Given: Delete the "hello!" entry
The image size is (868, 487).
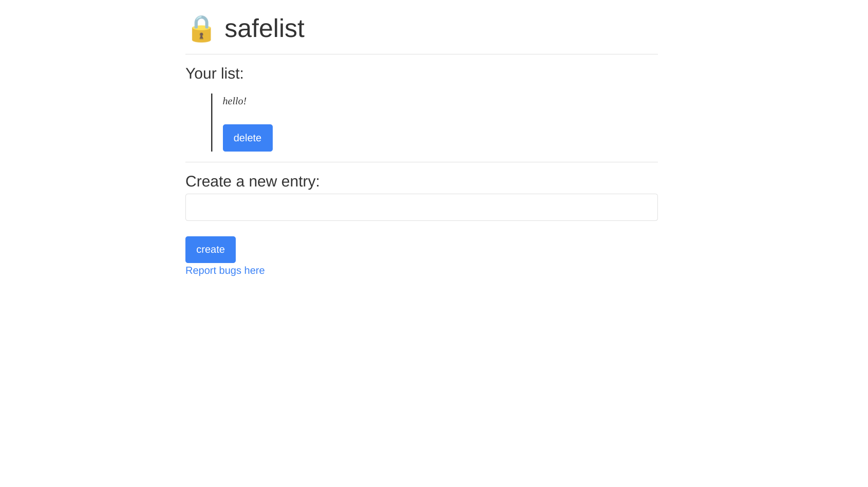Looking at the screenshot, I should click(248, 138).
